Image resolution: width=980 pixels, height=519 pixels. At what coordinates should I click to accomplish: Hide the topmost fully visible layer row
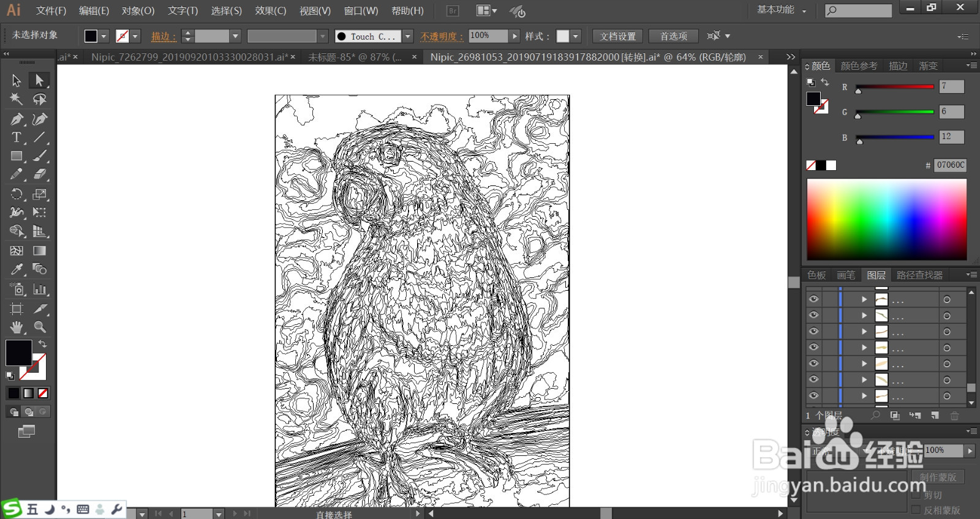coord(813,299)
